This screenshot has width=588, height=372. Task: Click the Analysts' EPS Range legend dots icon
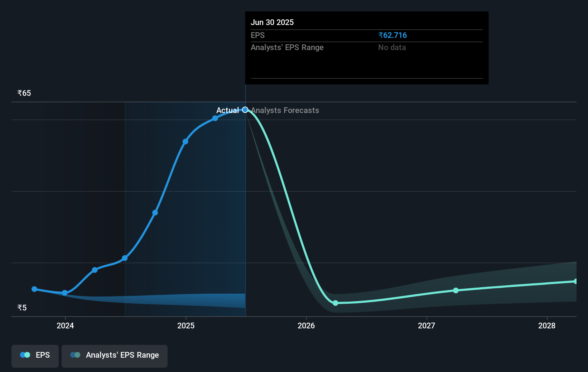(x=74, y=354)
